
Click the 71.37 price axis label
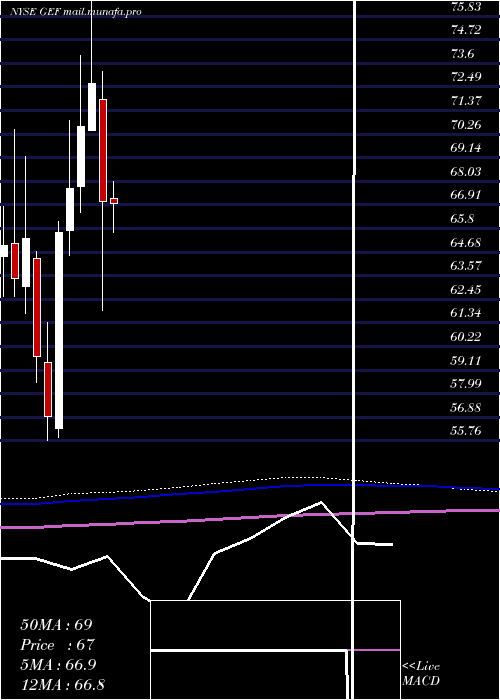466,100
